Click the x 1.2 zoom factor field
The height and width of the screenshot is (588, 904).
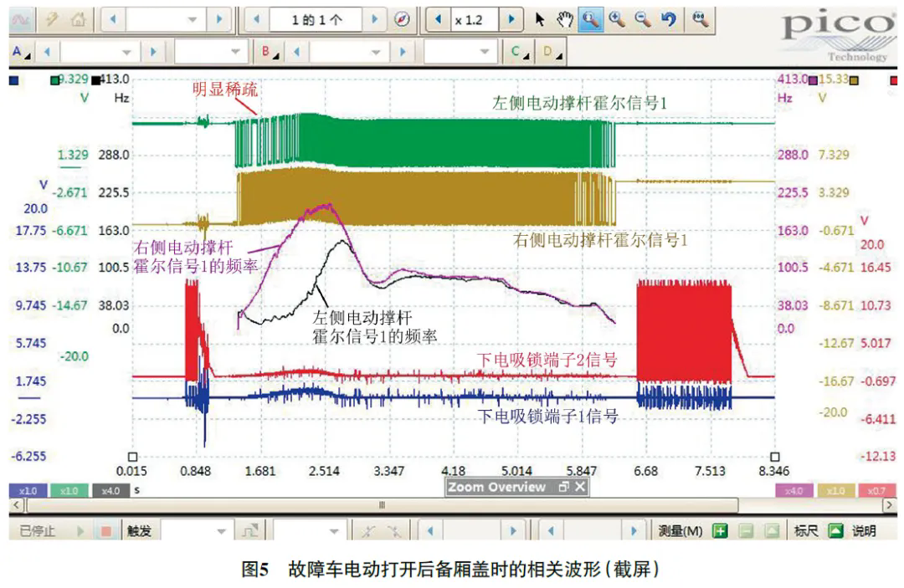475,20
